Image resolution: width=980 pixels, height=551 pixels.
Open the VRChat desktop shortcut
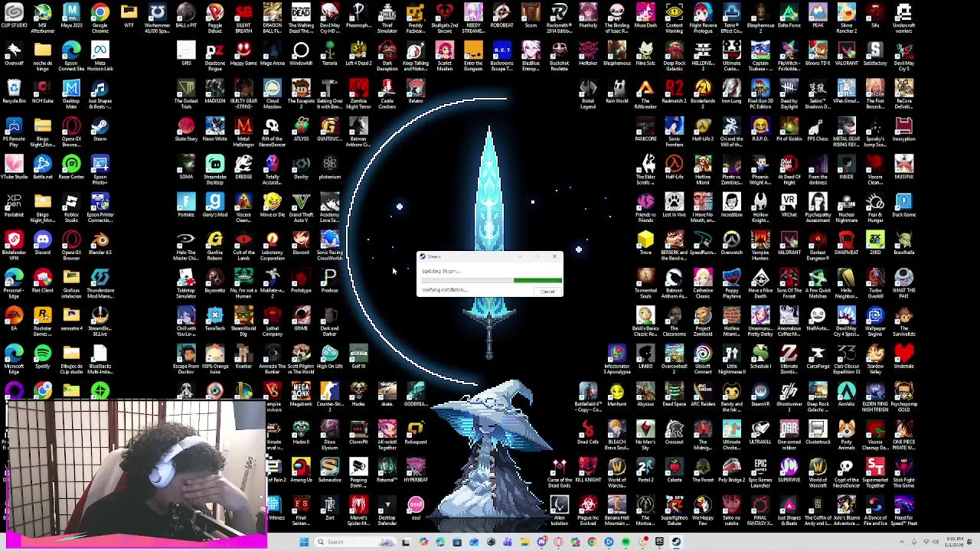(789, 206)
